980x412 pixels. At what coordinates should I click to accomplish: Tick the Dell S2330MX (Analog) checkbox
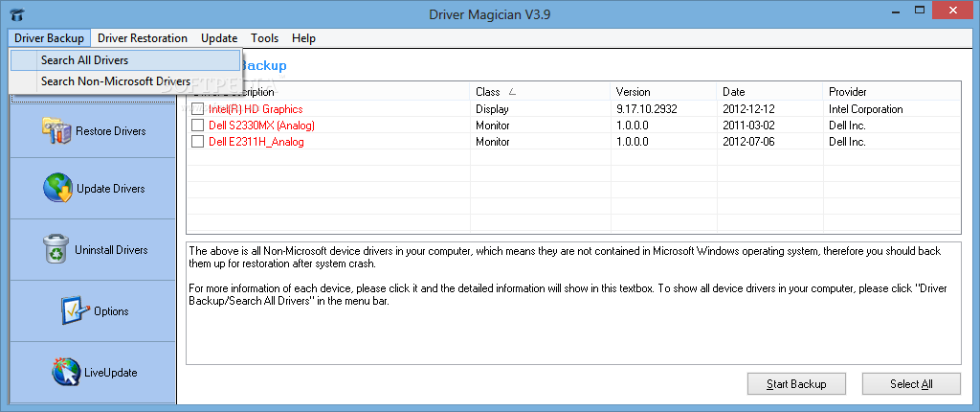(197, 126)
